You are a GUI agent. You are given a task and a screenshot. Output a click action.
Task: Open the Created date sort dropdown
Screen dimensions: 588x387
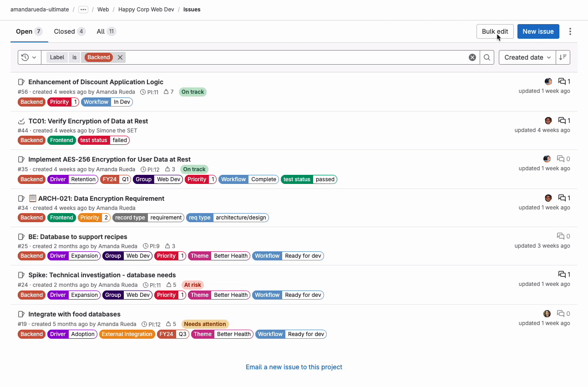click(x=527, y=57)
